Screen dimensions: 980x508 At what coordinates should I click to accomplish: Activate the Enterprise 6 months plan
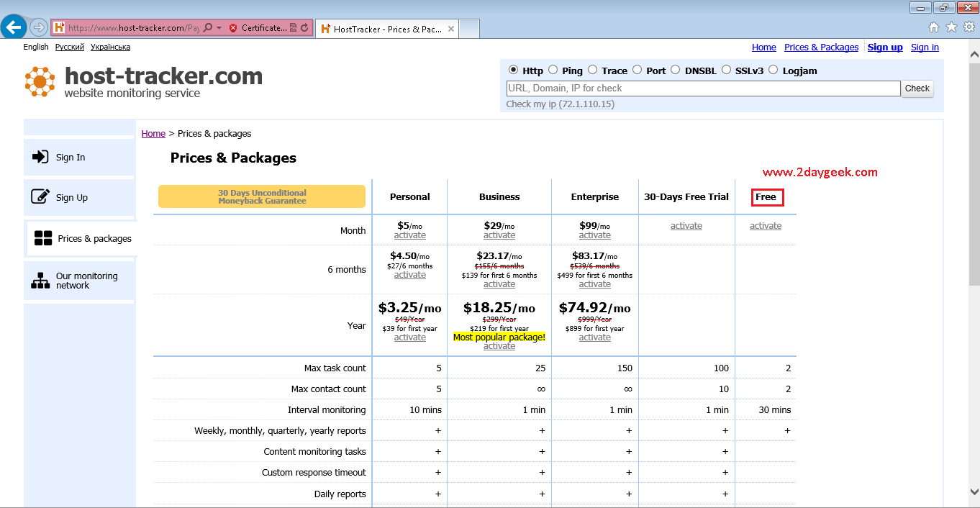(595, 284)
